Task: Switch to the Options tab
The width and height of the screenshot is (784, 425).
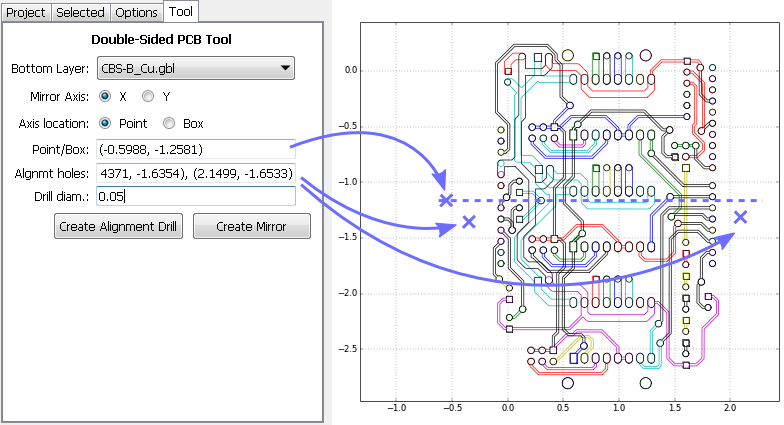Action: click(136, 12)
